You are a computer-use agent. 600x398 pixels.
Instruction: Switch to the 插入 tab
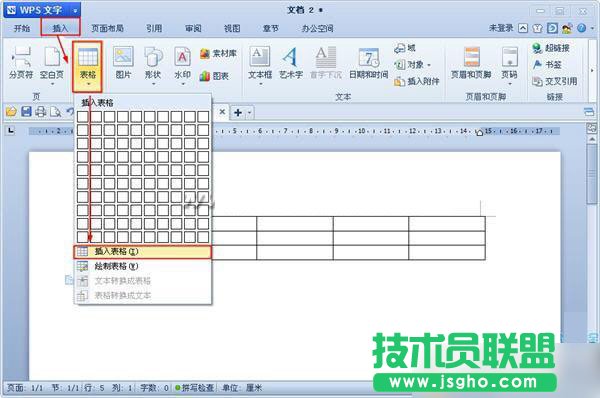pyautogui.click(x=60, y=28)
